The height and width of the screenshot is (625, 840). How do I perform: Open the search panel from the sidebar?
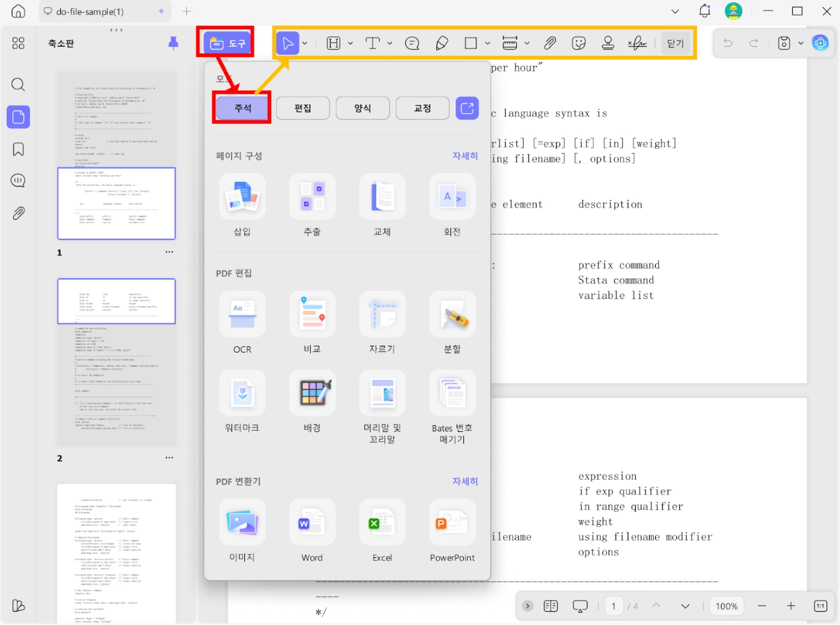pyautogui.click(x=19, y=84)
